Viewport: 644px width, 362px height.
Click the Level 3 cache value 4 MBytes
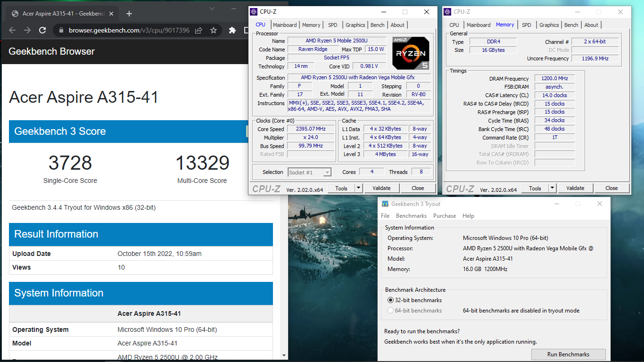point(385,154)
